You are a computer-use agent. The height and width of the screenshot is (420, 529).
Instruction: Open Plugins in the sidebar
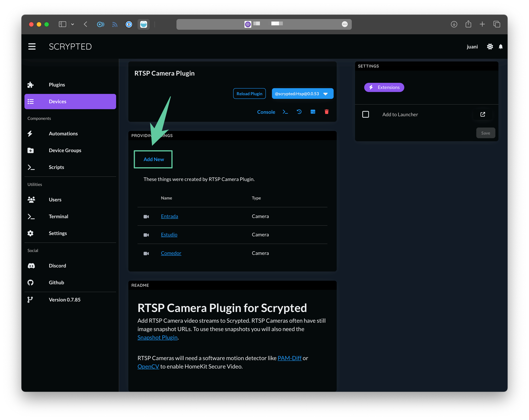pyautogui.click(x=57, y=85)
